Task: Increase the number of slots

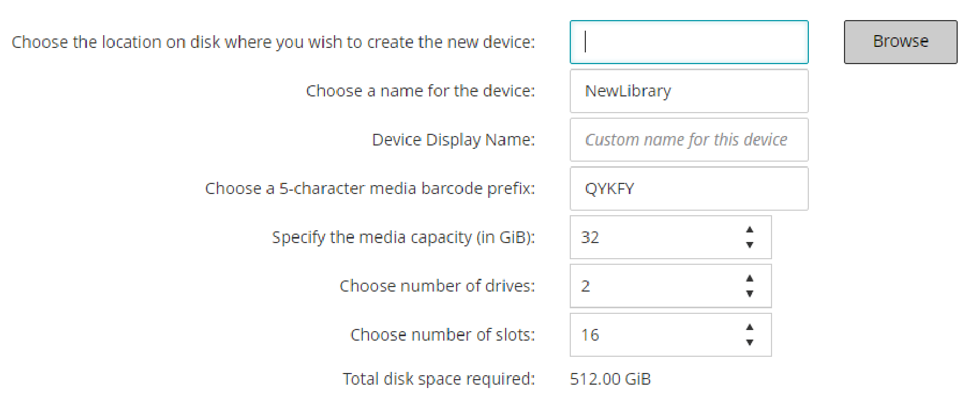Action: point(750,327)
